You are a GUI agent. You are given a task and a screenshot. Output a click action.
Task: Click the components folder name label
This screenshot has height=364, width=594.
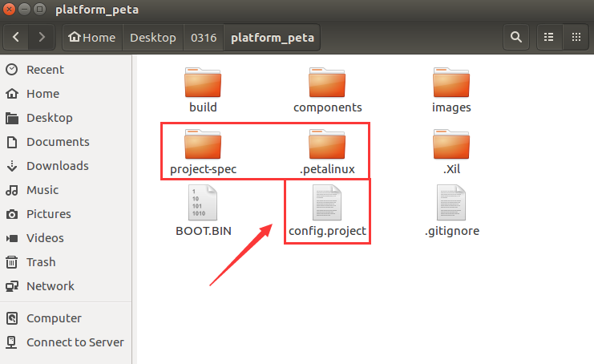point(328,107)
